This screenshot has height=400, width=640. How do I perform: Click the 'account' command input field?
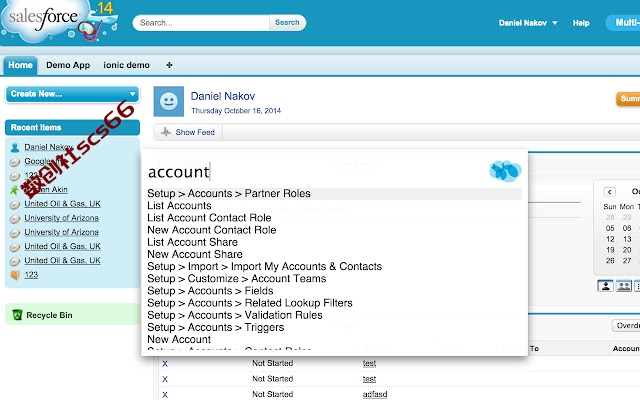coord(314,172)
